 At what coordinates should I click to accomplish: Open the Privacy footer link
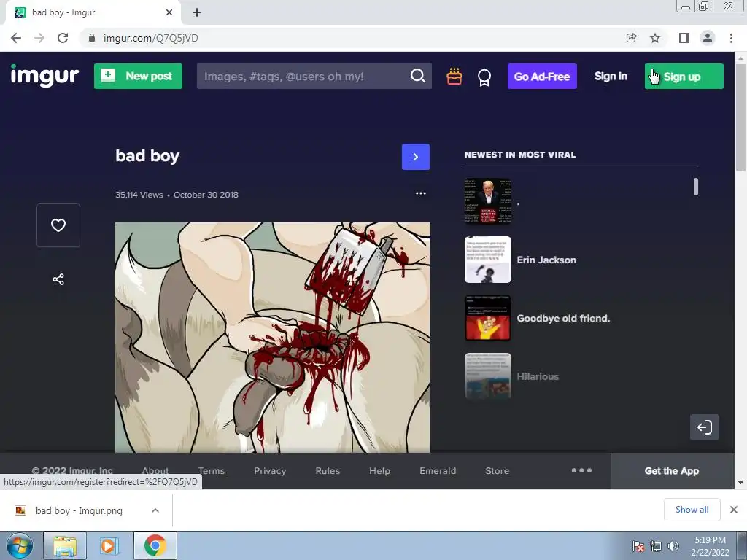click(x=270, y=471)
